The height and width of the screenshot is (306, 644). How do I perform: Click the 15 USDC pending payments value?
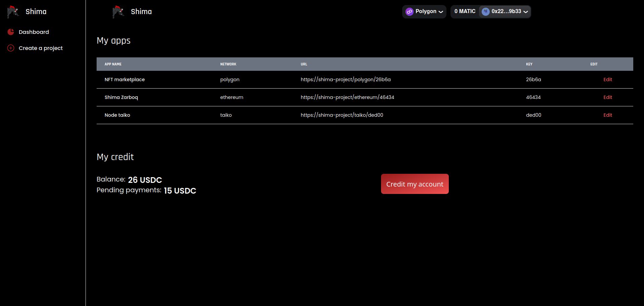click(180, 191)
